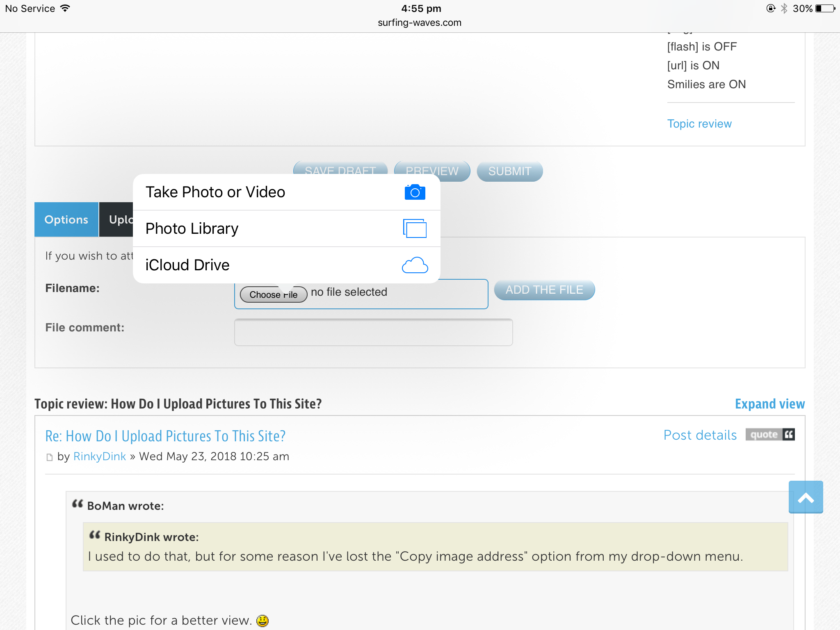
Task: Open the Topic review link
Action: (699, 123)
